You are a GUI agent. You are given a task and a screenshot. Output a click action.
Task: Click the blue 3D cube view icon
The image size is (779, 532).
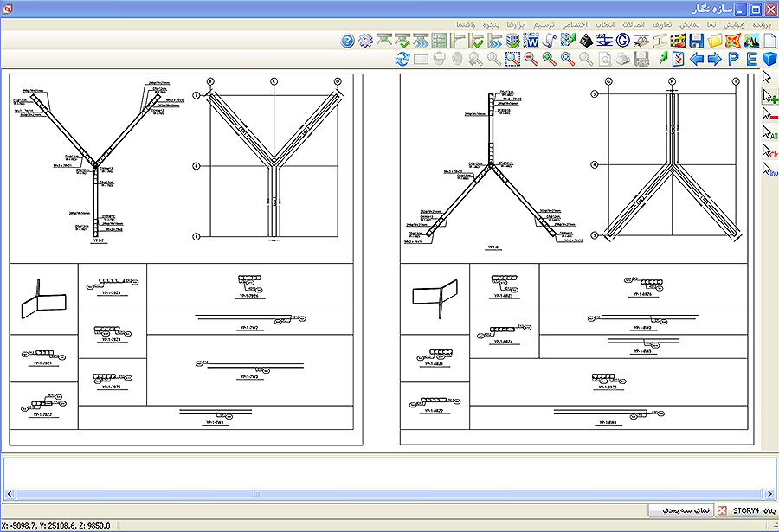point(769,59)
